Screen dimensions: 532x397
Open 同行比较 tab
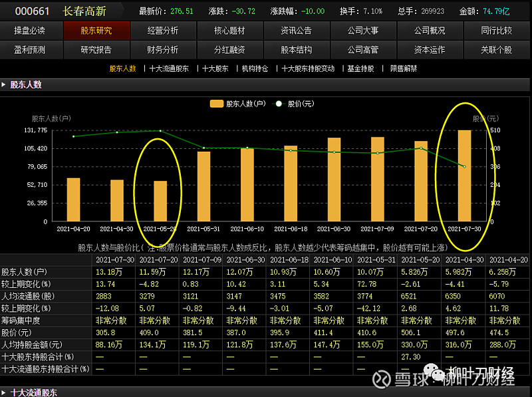coord(496,31)
